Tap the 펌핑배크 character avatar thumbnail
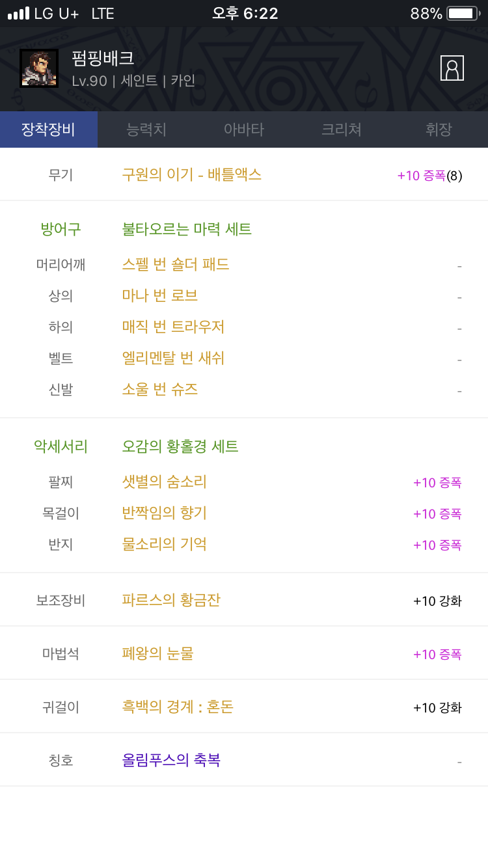Viewport: 488px width, 868px height. (39, 68)
